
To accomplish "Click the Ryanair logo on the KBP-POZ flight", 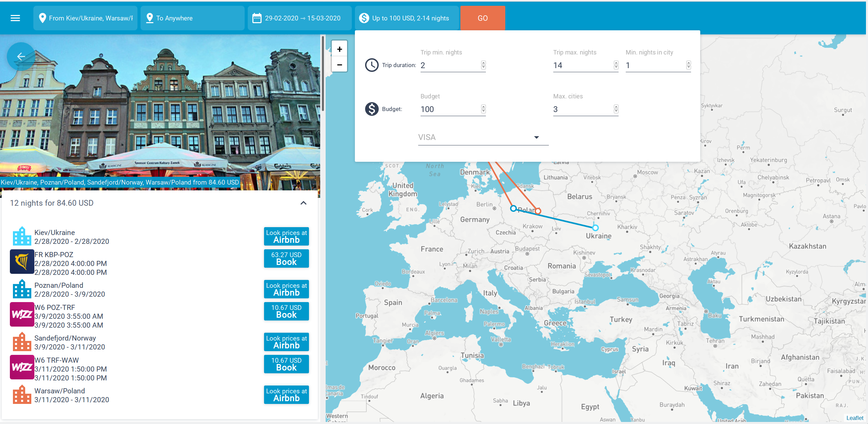I will coord(22,262).
